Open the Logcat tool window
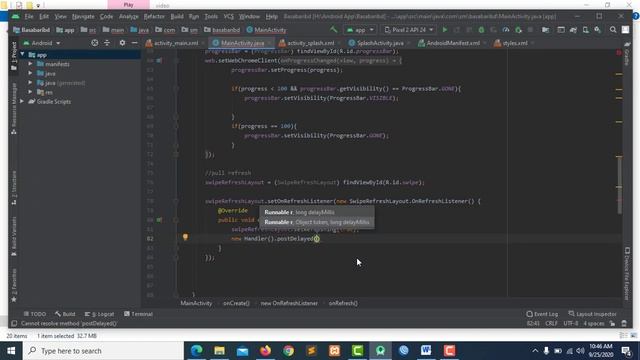 (x=100, y=314)
